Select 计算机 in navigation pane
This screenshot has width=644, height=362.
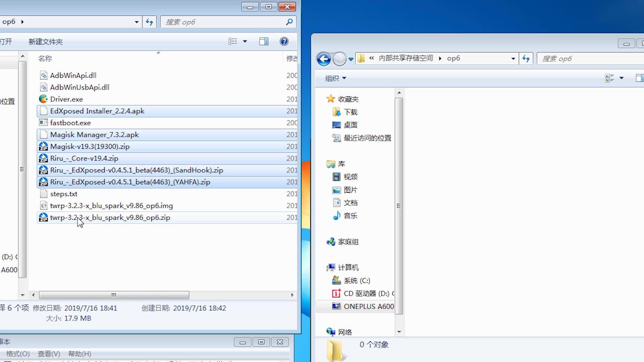348,267
